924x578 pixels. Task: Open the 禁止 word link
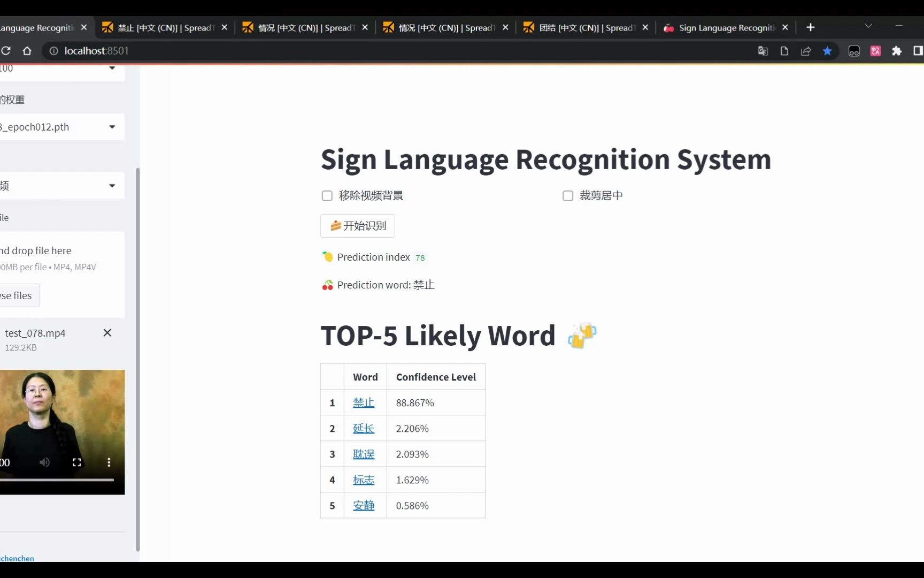[364, 403]
